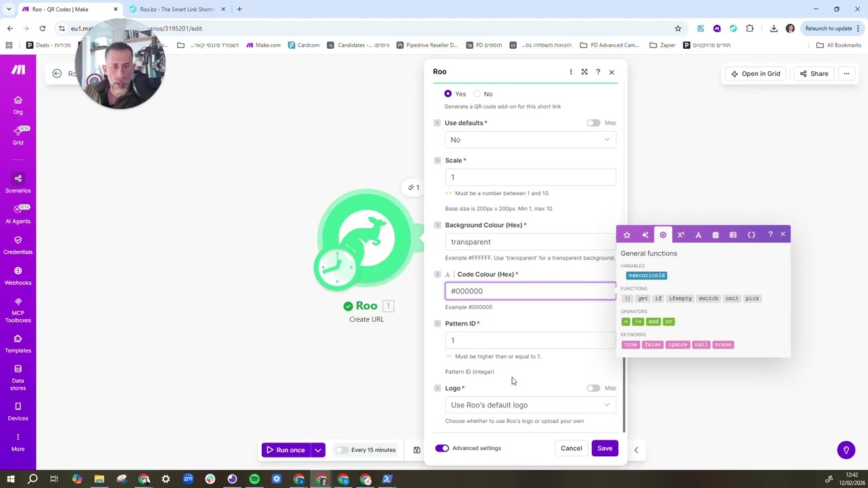
Task: Open the top-right three-dot scenario menu
Action: pos(846,73)
